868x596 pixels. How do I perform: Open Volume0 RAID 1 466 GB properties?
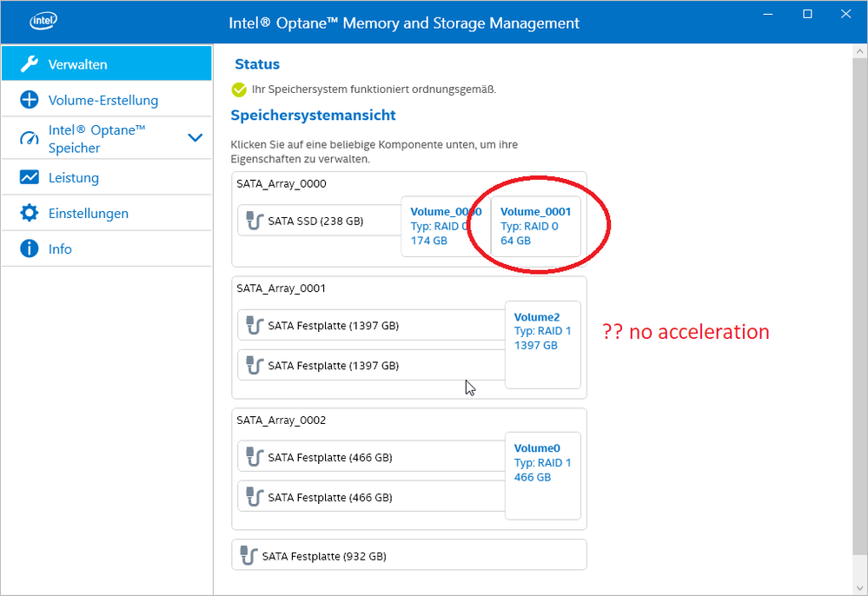(543, 476)
